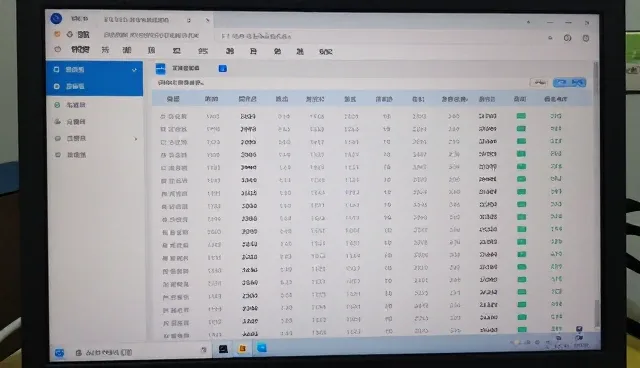
Task: Open the dark icon pinned on the taskbar
Action: click(x=223, y=349)
